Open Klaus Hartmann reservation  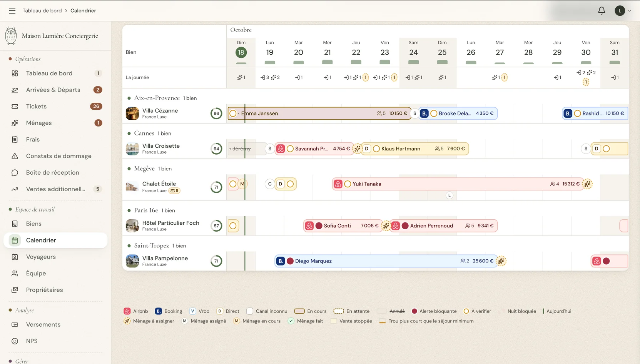click(x=416, y=149)
